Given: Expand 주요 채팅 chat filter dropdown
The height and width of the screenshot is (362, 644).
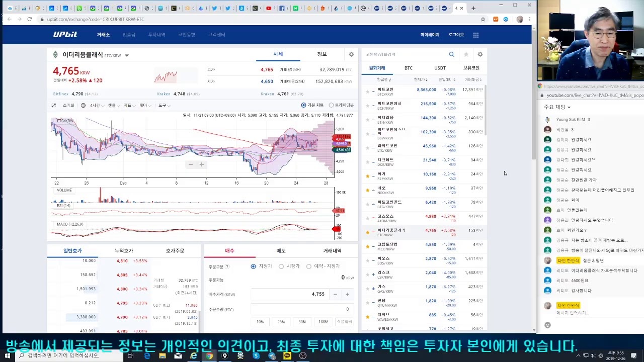Looking at the screenshot, I should tap(557, 107).
